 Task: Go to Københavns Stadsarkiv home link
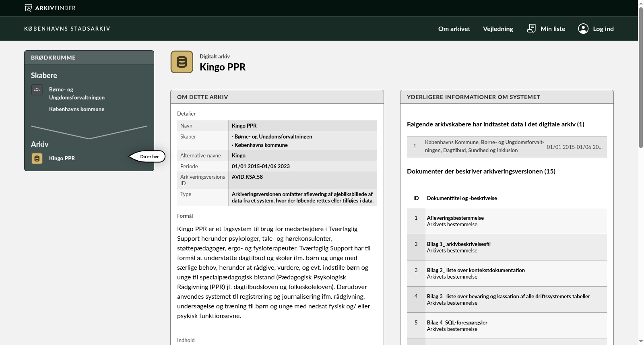[x=67, y=29]
